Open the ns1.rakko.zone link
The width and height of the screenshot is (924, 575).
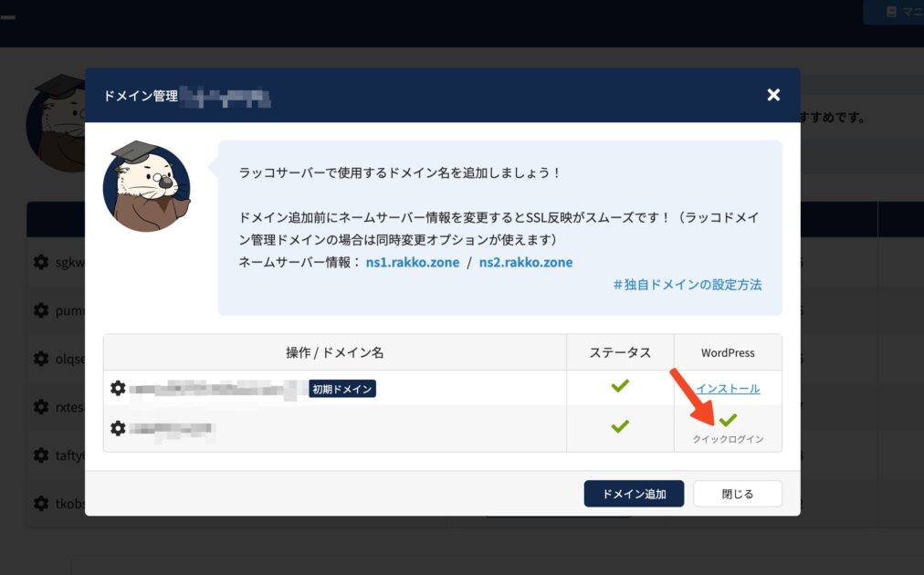click(x=413, y=263)
